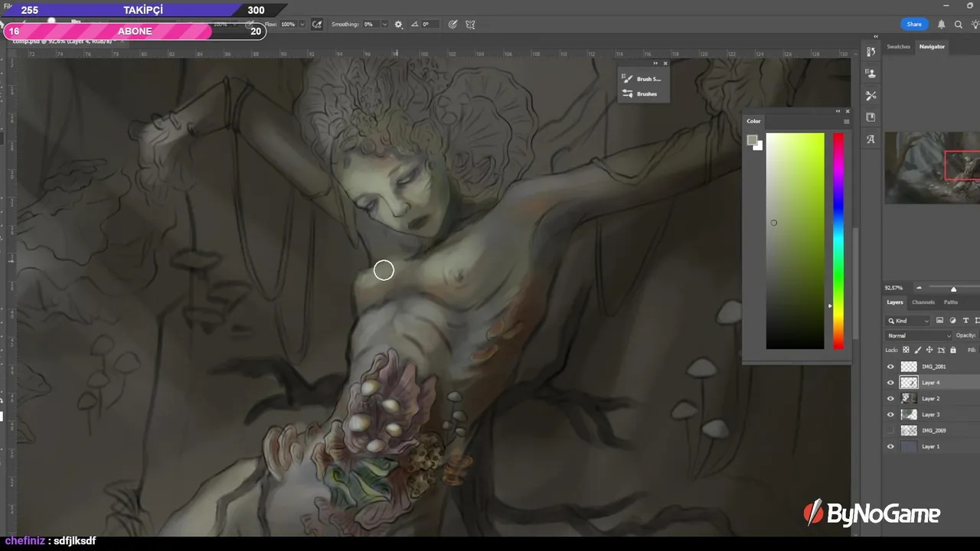Open the Clone Source stamp panel icon

(x=871, y=73)
